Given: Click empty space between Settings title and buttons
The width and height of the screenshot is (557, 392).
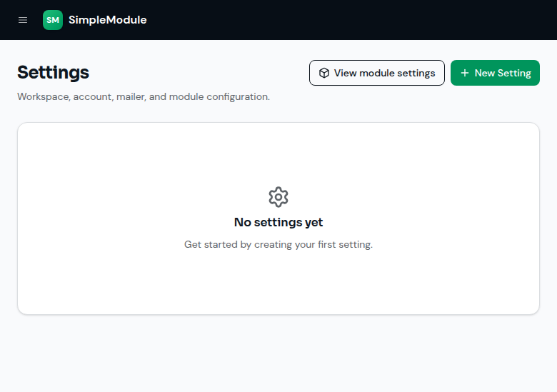Looking at the screenshot, I should (199, 73).
